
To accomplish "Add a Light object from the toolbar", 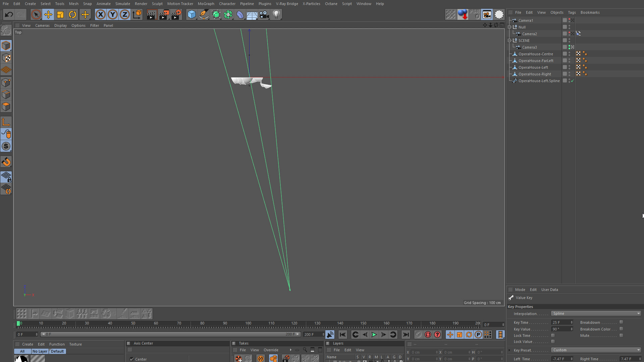I will tap(276, 14).
